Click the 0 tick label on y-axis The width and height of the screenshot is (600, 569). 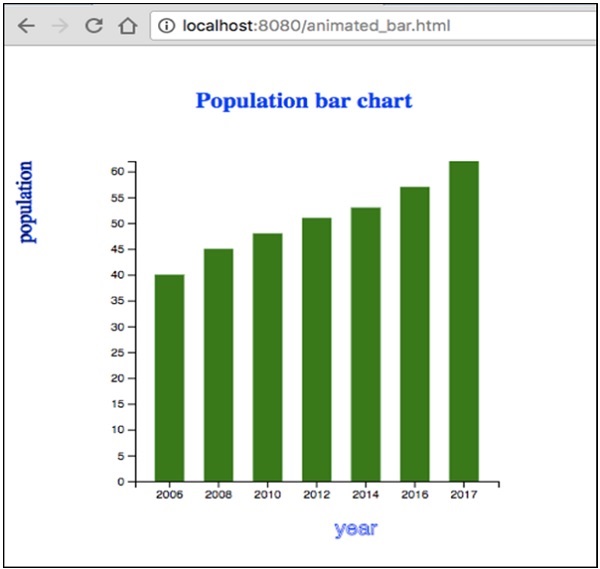(121, 482)
